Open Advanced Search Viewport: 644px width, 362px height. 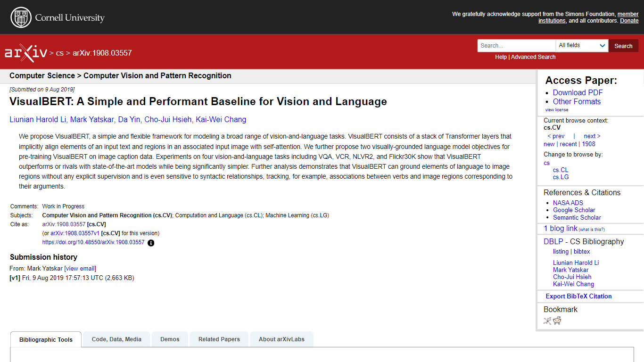point(533,57)
